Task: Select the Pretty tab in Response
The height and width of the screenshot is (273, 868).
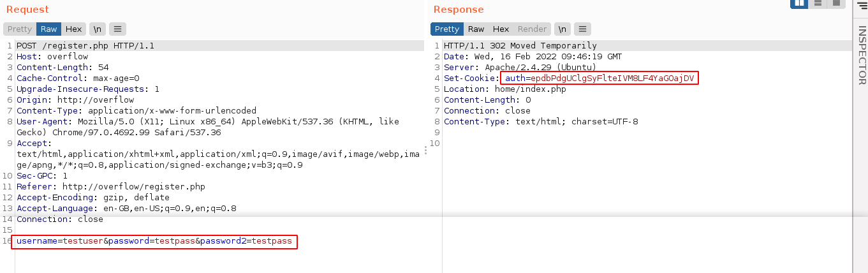Action: [447, 29]
